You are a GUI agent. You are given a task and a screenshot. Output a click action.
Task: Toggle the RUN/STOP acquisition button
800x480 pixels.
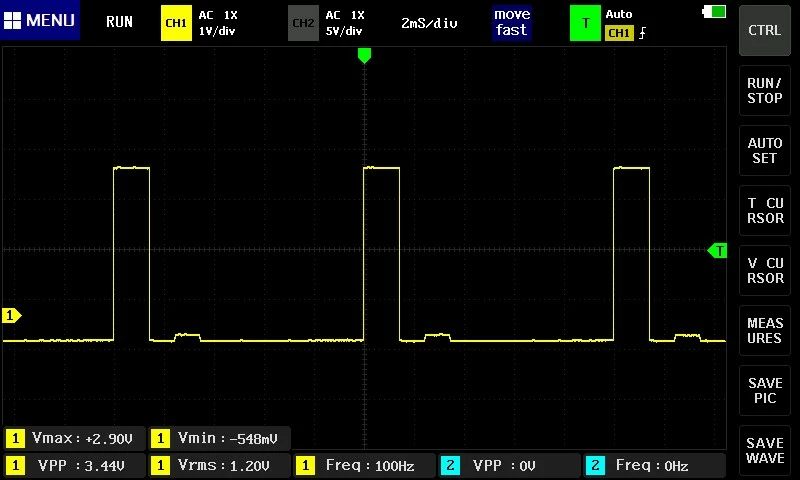[764, 90]
